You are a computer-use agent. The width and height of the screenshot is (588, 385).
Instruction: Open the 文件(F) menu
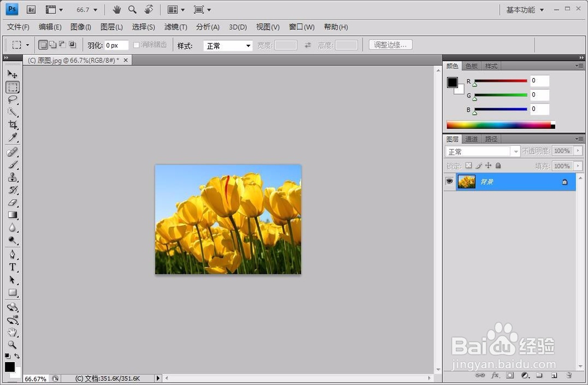[x=18, y=27]
